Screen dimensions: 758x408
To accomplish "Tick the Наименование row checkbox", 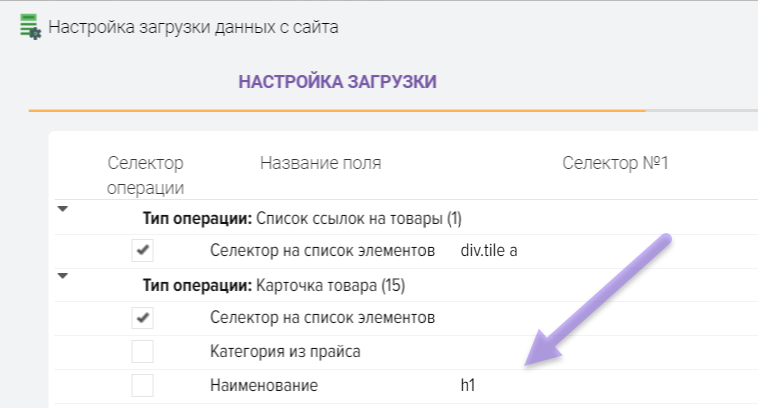I will coord(143,385).
